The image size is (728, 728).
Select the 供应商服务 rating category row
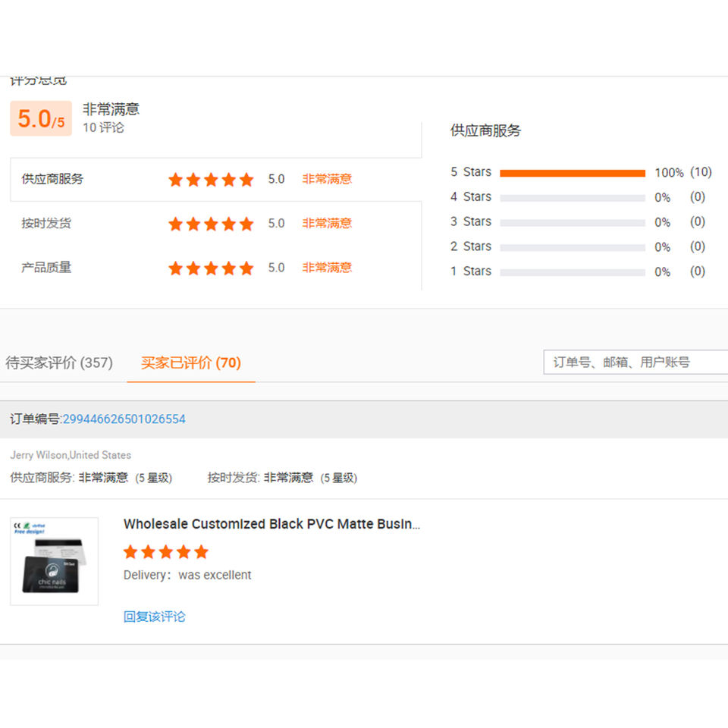[x=216, y=179]
